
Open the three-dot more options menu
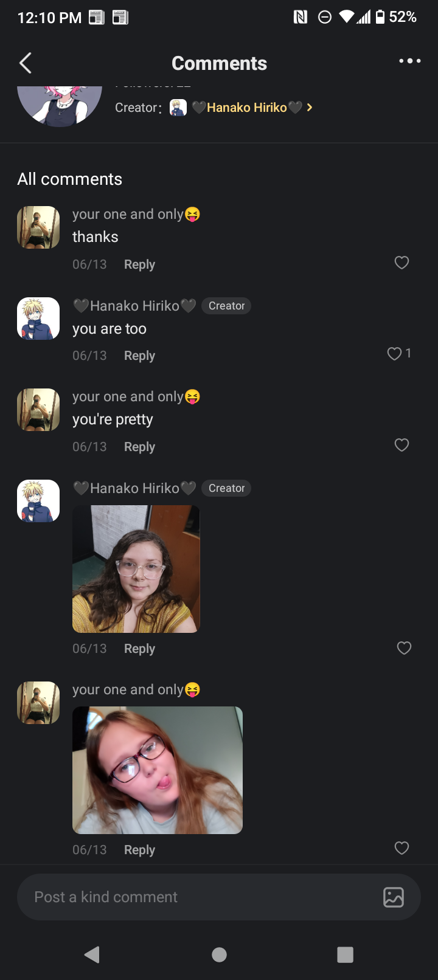pyautogui.click(x=409, y=61)
